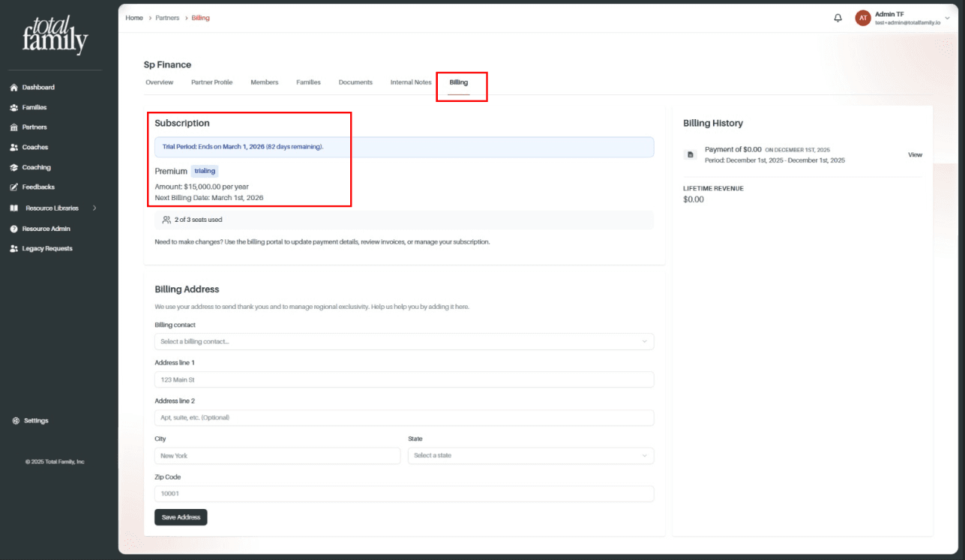
Task: Click the City input field
Action: 277,456
